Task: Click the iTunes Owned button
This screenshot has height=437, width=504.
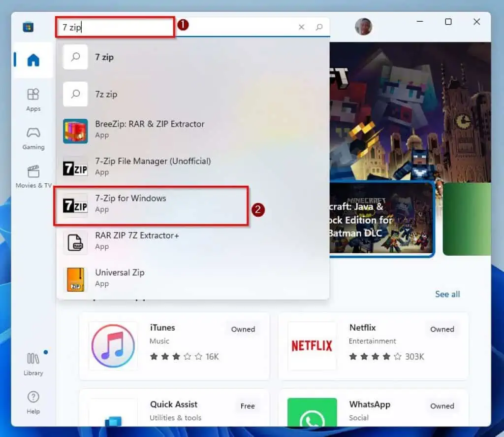Action: pyautogui.click(x=243, y=329)
